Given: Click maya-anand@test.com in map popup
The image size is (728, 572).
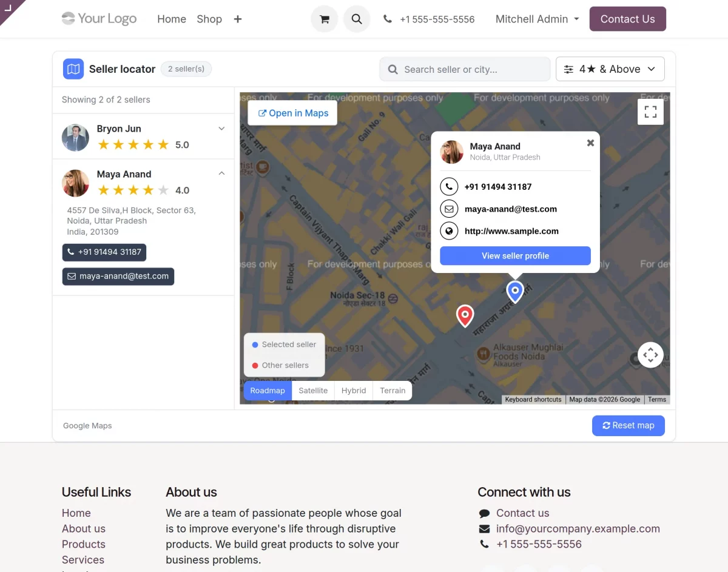Looking at the screenshot, I should (511, 209).
